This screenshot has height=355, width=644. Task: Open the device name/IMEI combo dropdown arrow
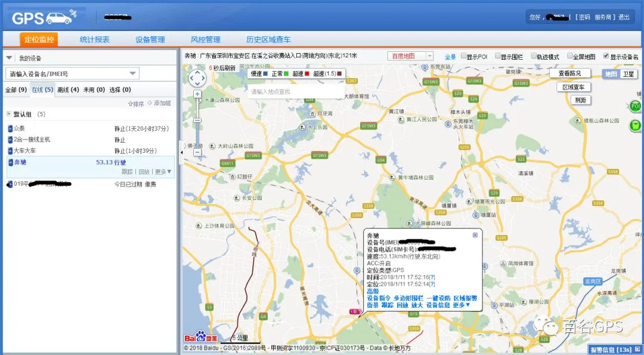pyautogui.click(x=132, y=73)
